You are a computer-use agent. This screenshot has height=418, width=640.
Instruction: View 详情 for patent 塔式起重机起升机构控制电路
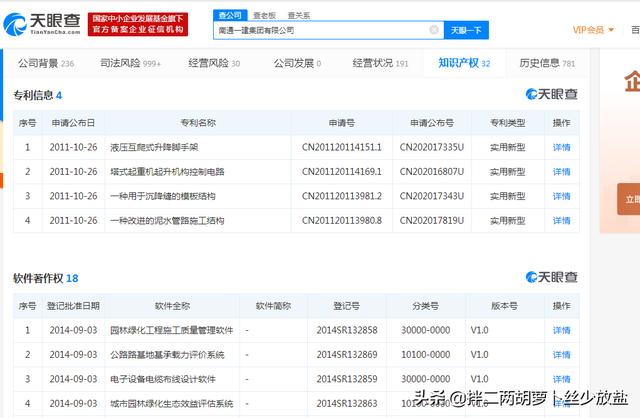click(x=562, y=172)
